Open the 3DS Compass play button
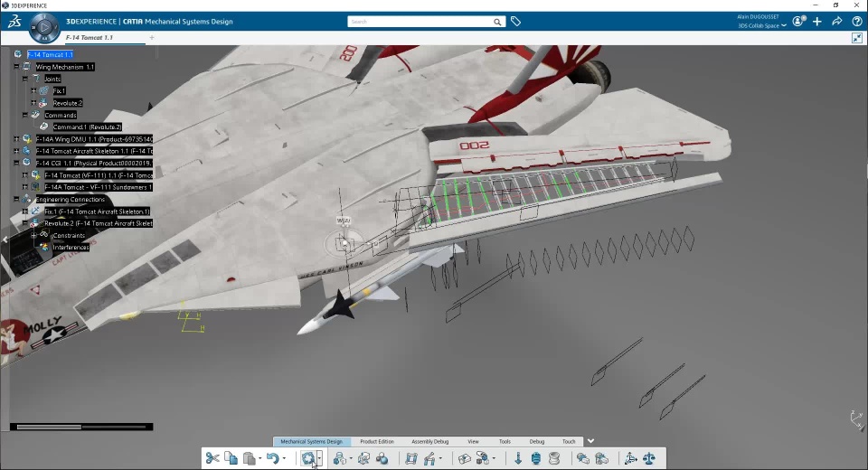Image resolution: width=868 pixels, height=470 pixels. coord(44,26)
